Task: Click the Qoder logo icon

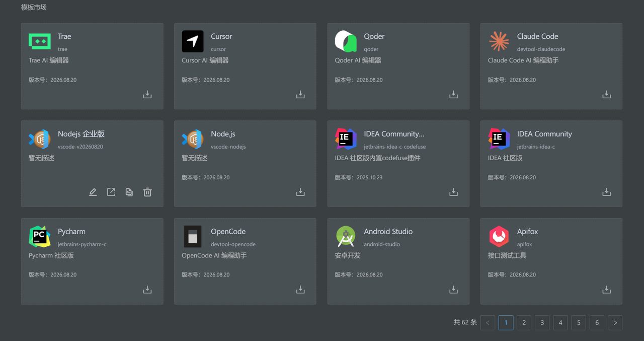Action: click(346, 41)
